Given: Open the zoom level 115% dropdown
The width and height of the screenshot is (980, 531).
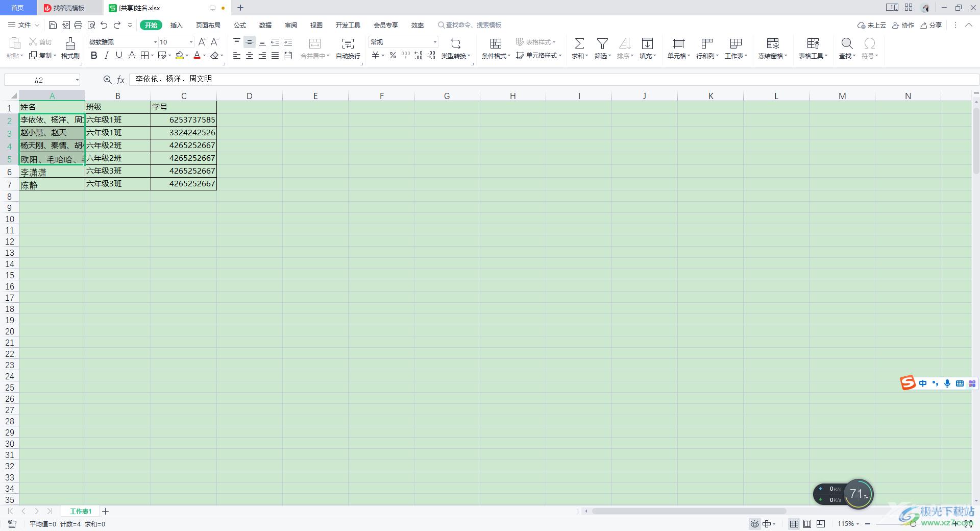Looking at the screenshot, I should pos(848,524).
